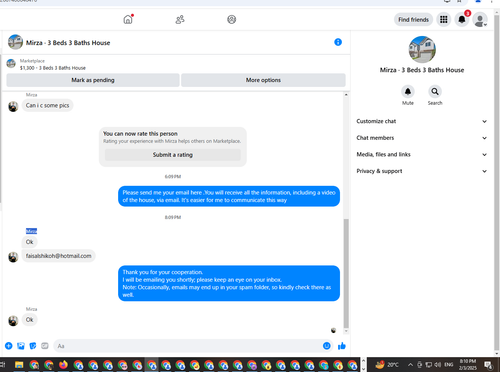Click the 'Thank you for your cooperation' message bubble

229,283
